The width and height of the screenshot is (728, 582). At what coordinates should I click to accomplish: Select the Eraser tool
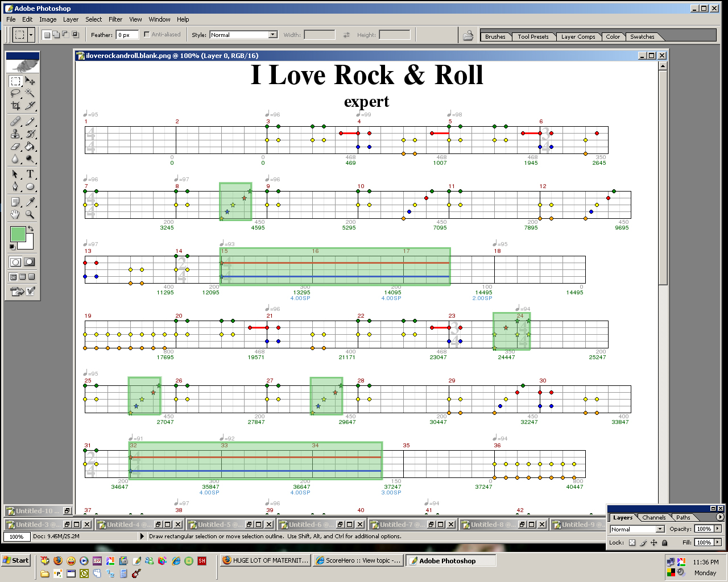(15, 146)
